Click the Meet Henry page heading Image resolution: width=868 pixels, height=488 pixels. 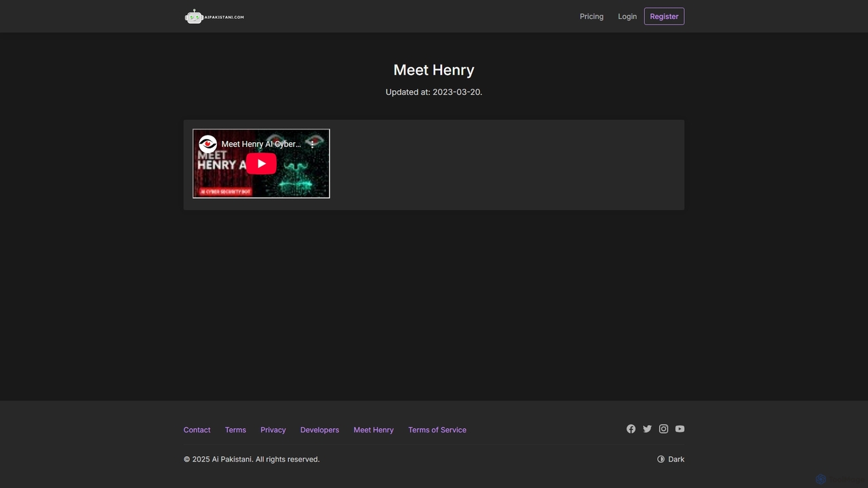pyautogui.click(x=434, y=70)
